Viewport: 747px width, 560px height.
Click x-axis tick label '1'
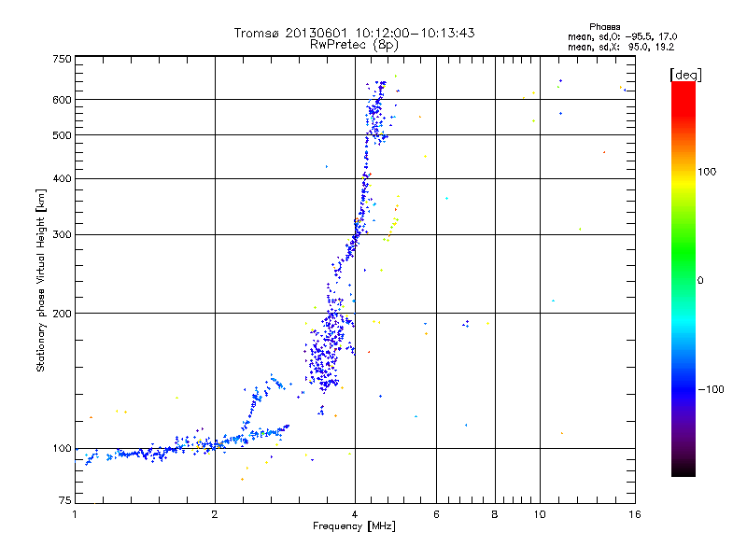(x=75, y=514)
